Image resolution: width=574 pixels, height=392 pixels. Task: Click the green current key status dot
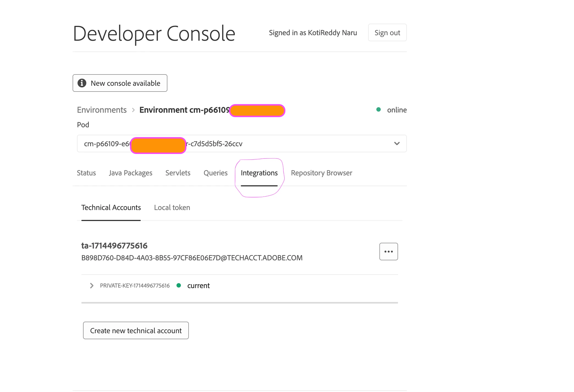[179, 286]
